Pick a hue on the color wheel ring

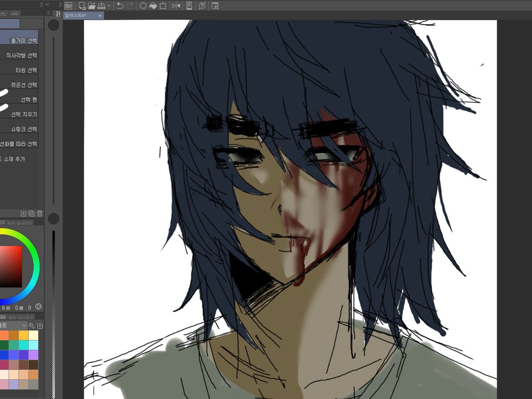click(36, 266)
